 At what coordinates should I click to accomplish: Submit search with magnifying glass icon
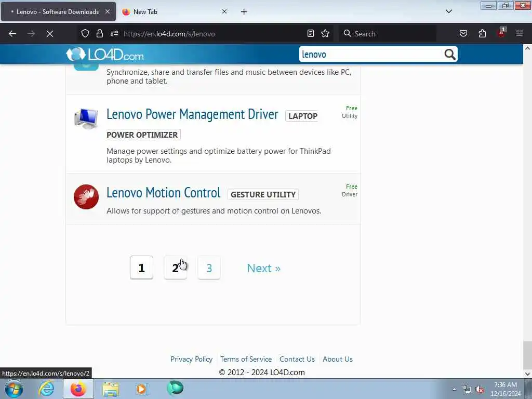click(449, 54)
